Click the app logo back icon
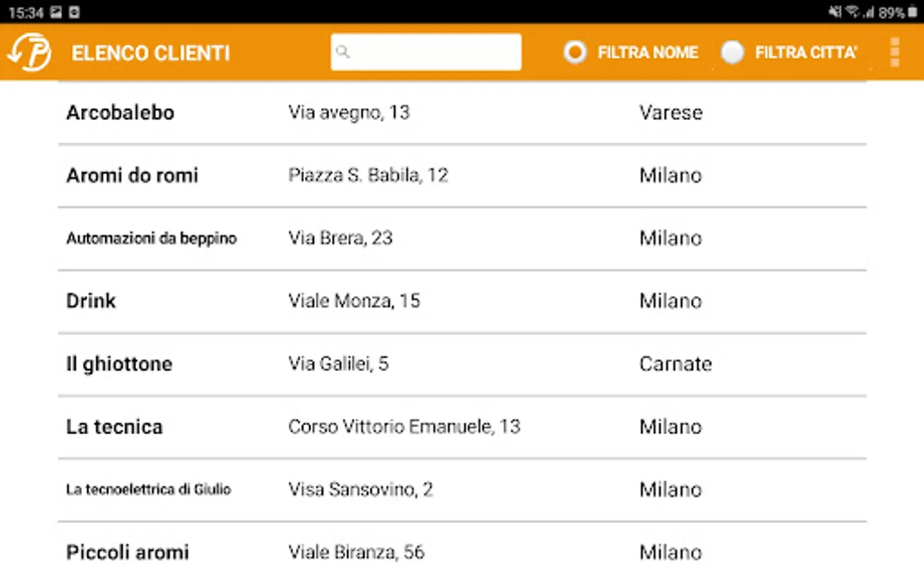 pos(30,52)
